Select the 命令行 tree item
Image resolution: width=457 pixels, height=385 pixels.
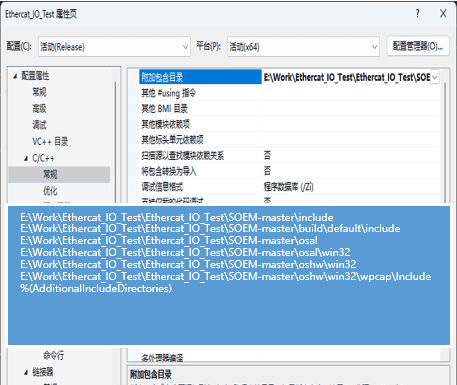pos(53,355)
